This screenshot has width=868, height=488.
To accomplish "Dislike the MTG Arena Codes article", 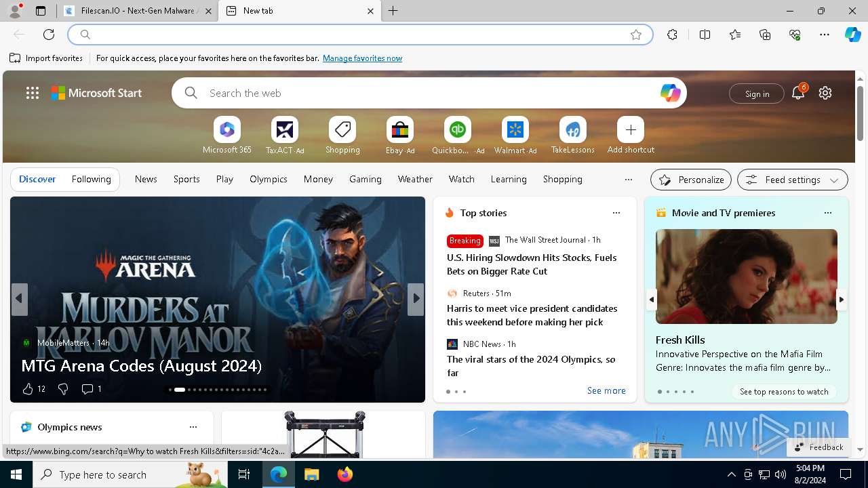I will pyautogui.click(x=63, y=388).
